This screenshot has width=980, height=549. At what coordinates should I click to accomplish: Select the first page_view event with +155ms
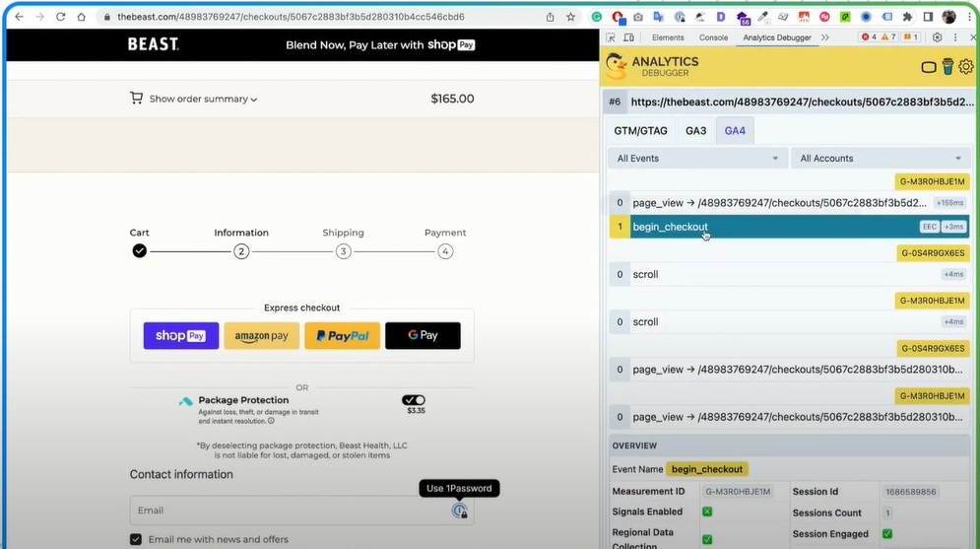pyautogui.click(x=789, y=203)
